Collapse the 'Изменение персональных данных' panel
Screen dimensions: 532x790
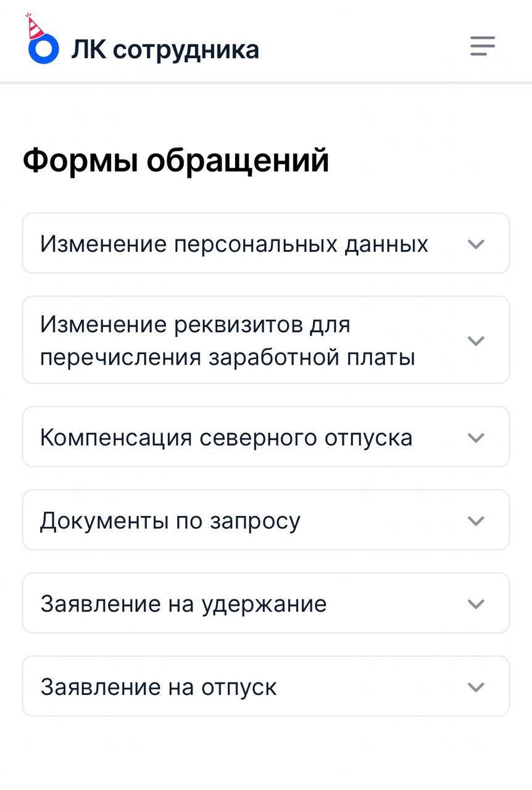tap(265, 243)
